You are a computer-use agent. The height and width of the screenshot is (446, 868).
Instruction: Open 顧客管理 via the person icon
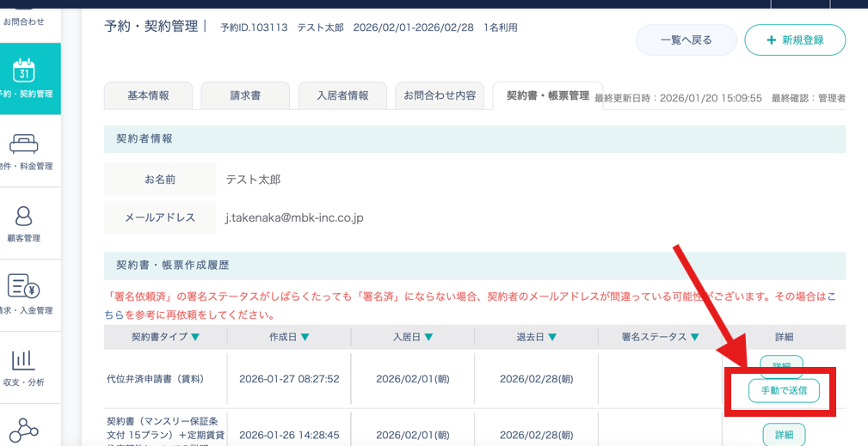point(24,215)
